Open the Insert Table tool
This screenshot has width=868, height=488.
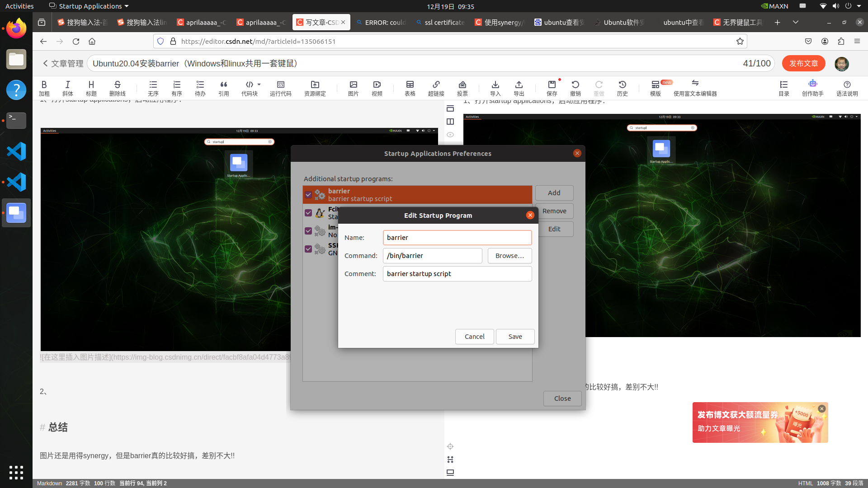(410, 87)
